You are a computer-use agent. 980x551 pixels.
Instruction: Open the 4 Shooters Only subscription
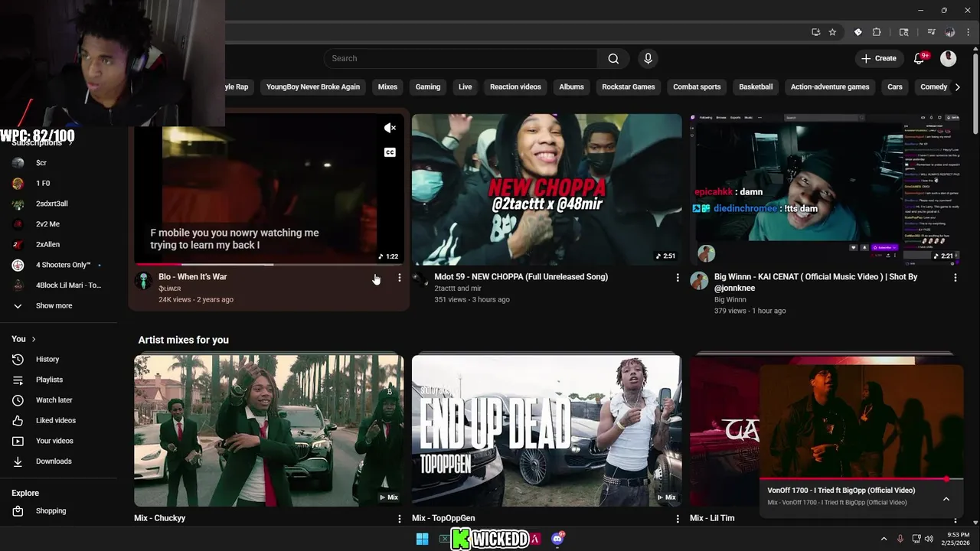tap(61, 265)
